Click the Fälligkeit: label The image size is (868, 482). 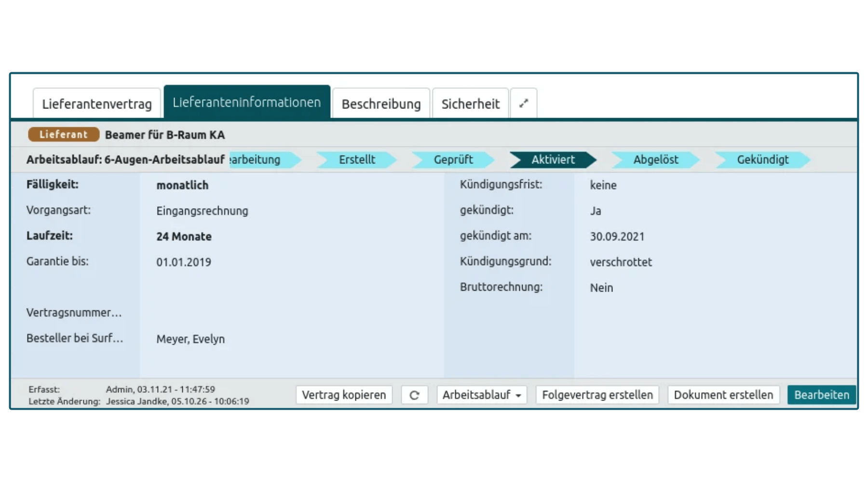click(52, 185)
